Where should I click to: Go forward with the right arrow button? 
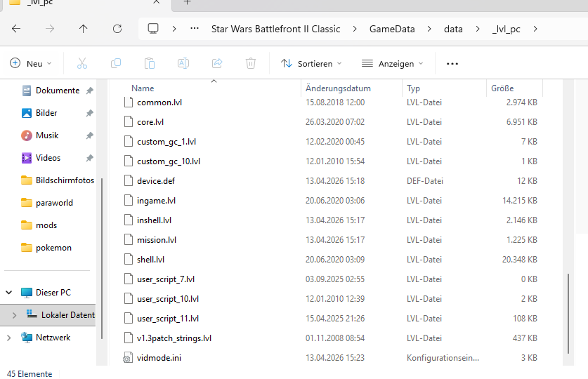pyautogui.click(x=50, y=29)
